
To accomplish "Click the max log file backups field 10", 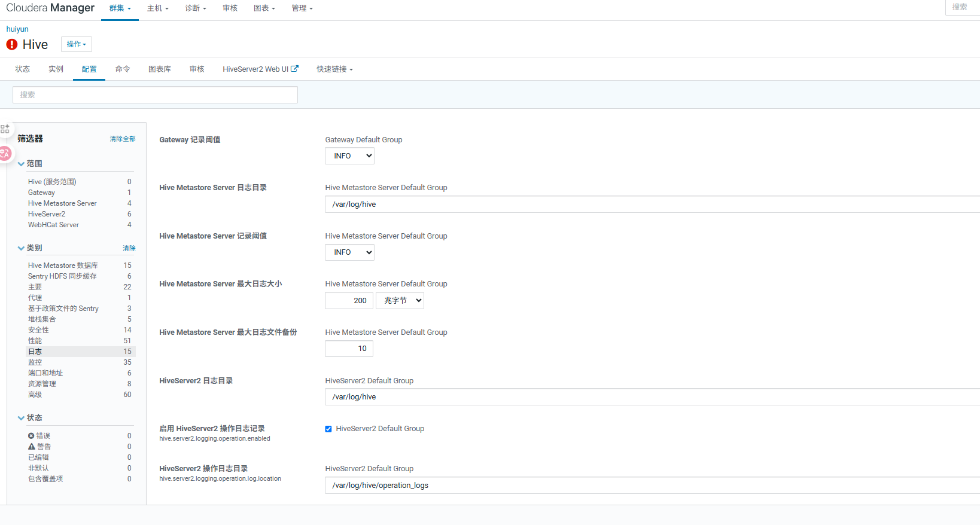I will pyautogui.click(x=349, y=349).
